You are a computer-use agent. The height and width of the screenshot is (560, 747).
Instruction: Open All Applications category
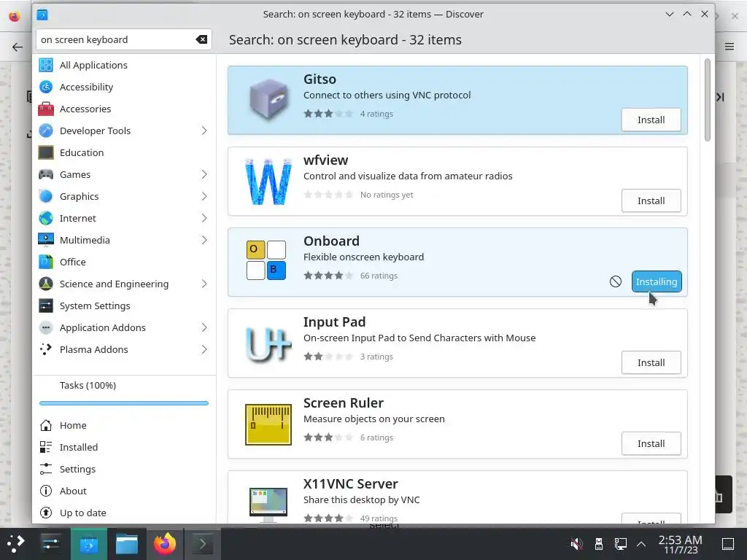pyautogui.click(x=124, y=65)
